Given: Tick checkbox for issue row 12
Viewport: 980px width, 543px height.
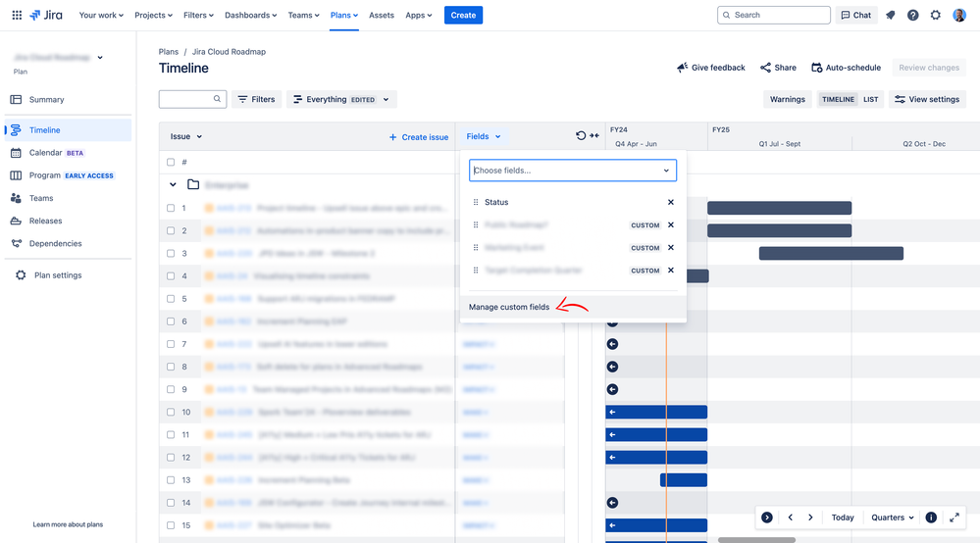Looking at the screenshot, I should coord(171,458).
